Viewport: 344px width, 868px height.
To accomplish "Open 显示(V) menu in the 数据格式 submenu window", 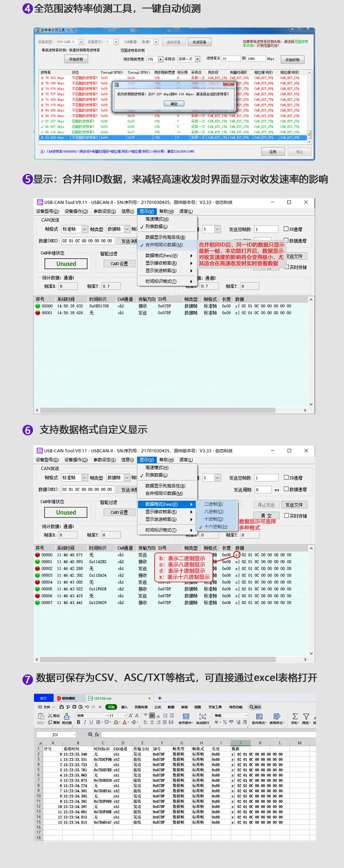I will tap(147, 460).
